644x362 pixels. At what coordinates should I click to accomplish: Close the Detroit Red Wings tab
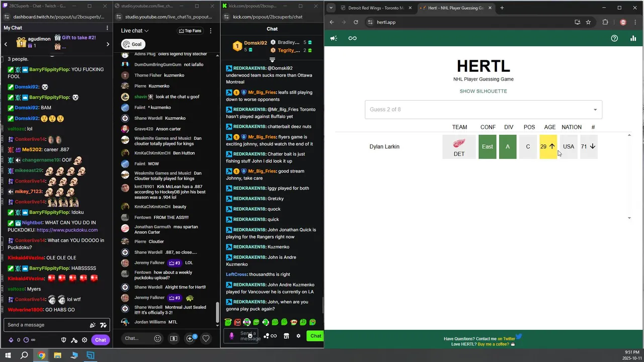point(410,8)
